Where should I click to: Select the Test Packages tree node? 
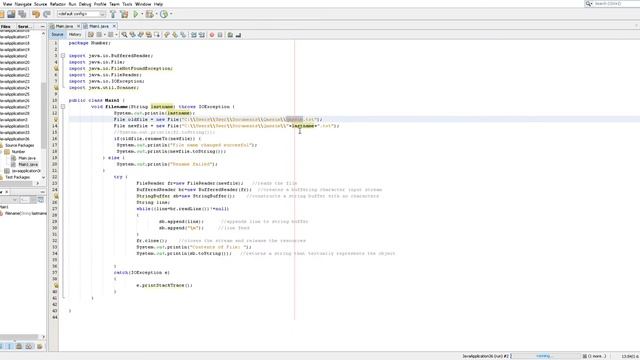pos(18,177)
